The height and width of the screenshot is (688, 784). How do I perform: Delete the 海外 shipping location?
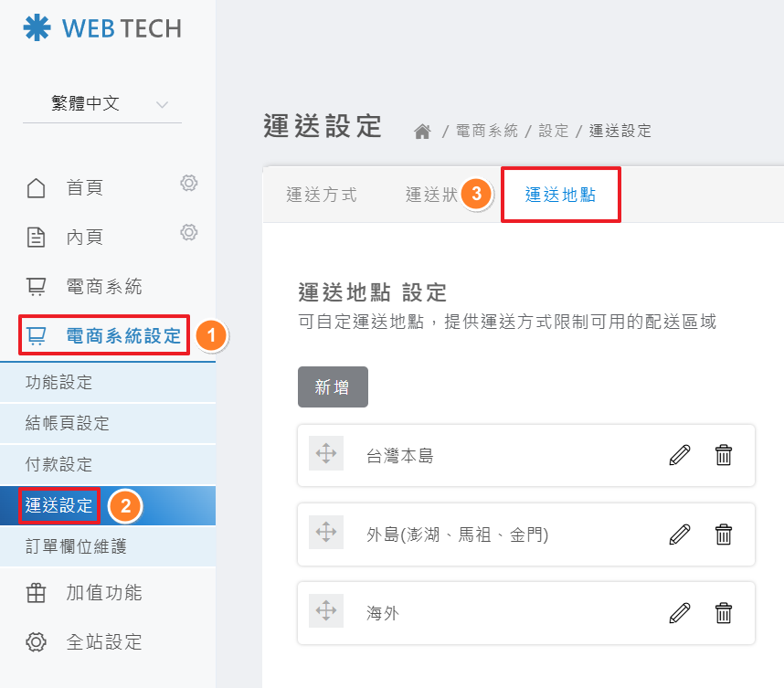point(724,612)
